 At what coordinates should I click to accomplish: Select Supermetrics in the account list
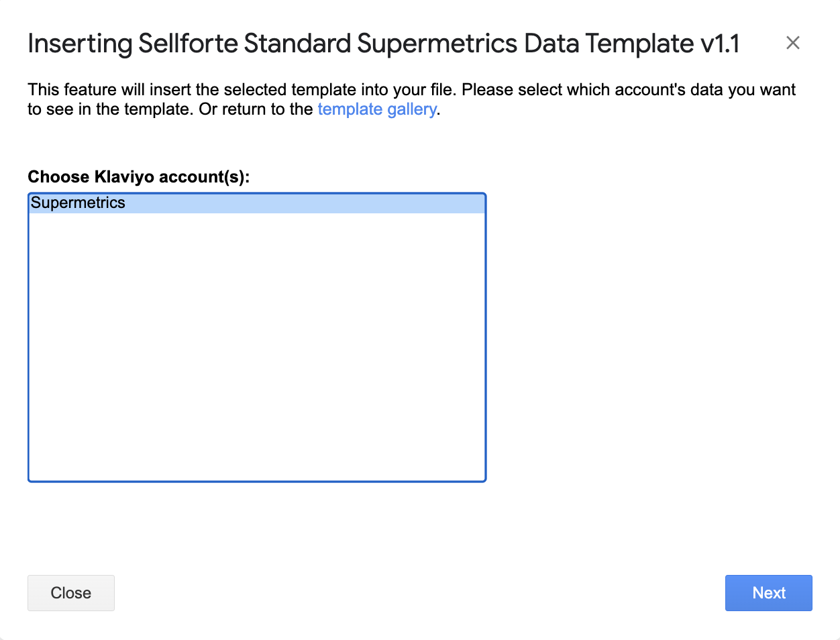click(78, 203)
